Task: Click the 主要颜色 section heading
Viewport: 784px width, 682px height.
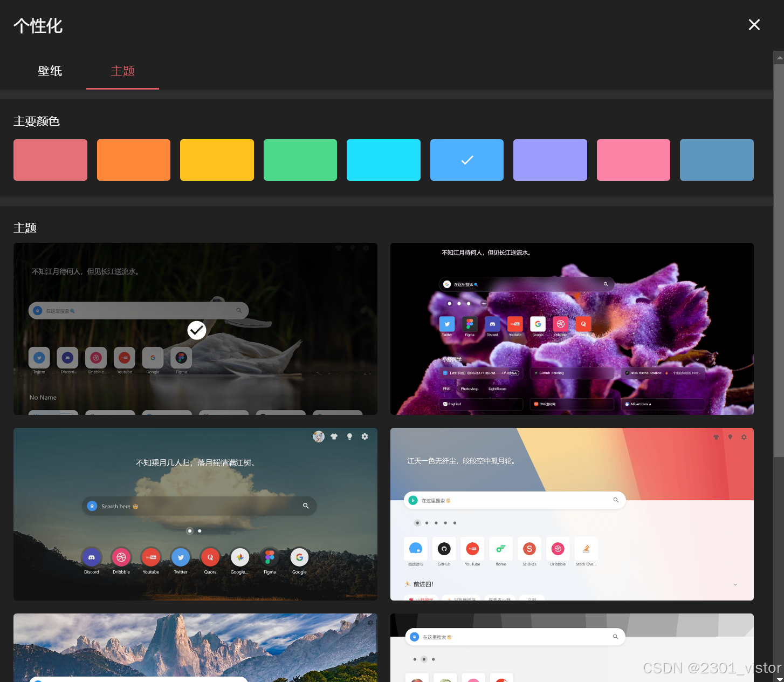Action: [x=37, y=121]
